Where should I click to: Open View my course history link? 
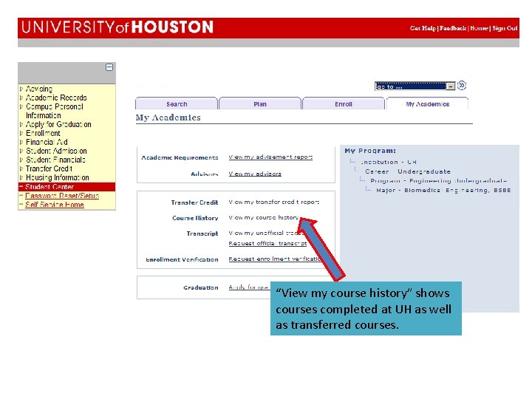tap(264, 217)
